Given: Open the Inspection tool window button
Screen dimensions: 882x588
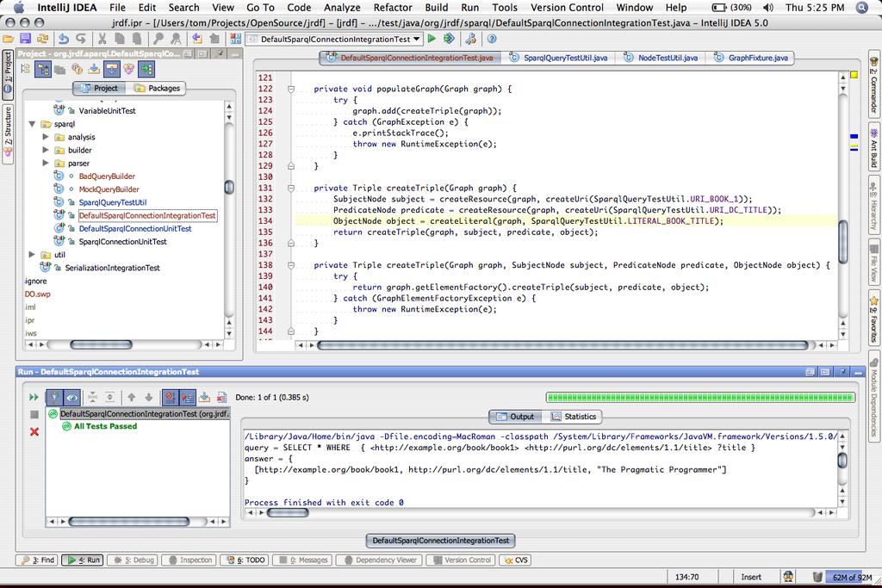Looking at the screenshot, I should point(190,560).
